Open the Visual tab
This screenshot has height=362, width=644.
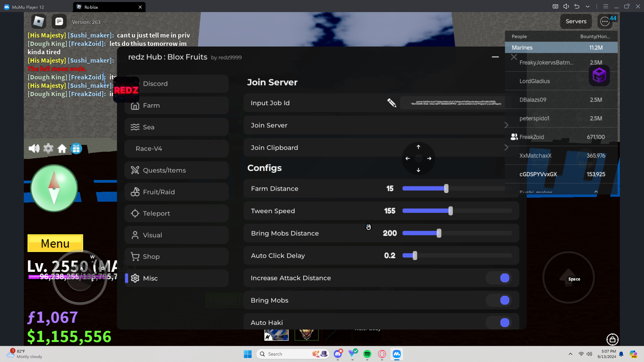tap(176, 235)
